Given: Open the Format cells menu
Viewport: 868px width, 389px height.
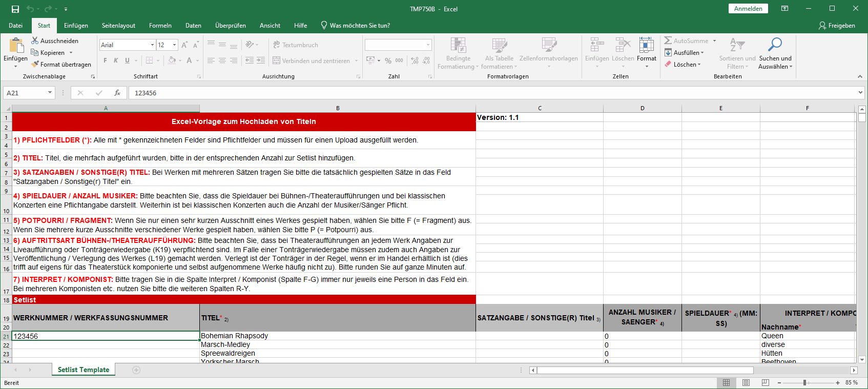Looking at the screenshot, I should (647, 53).
